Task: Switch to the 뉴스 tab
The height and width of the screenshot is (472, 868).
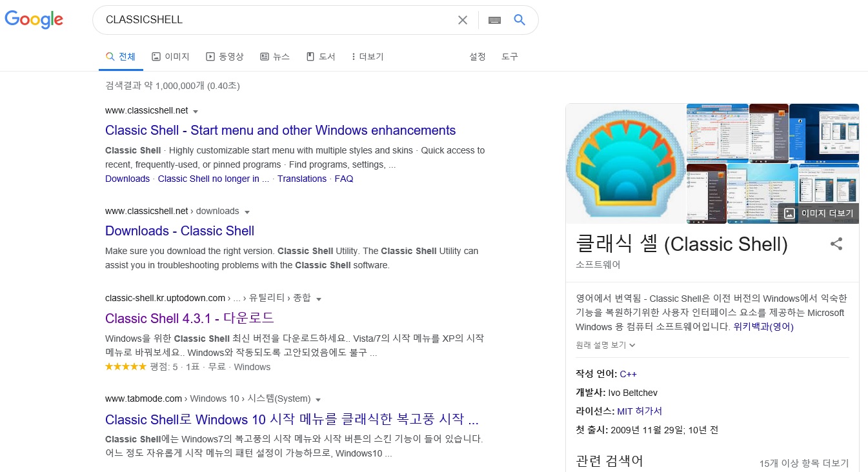Action: (x=275, y=57)
